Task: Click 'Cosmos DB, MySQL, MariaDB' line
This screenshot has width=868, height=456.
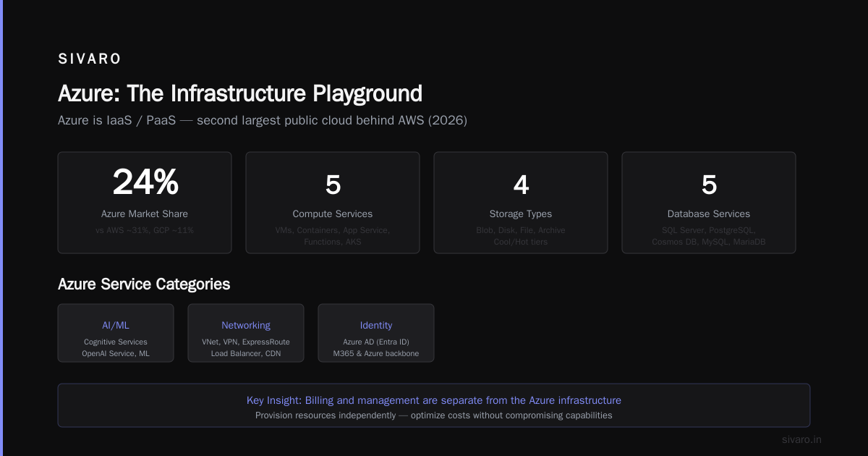Action: 709,242
